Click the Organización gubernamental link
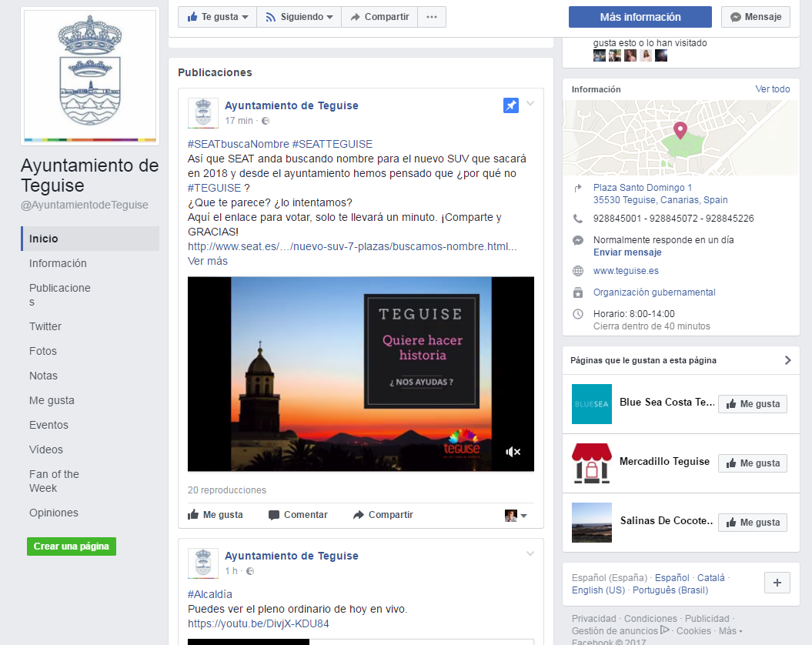Viewport: 812px width, 645px height. click(x=654, y=292)
